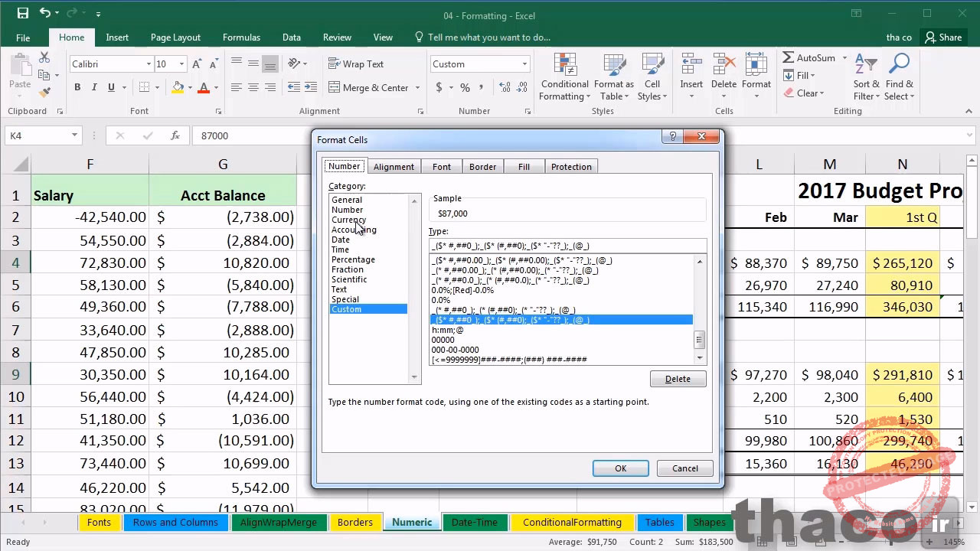Image resolution: width=980 pixels, height=551 pixels.
Task: Open Clear dropdown
Action: [x=803, y=93]
